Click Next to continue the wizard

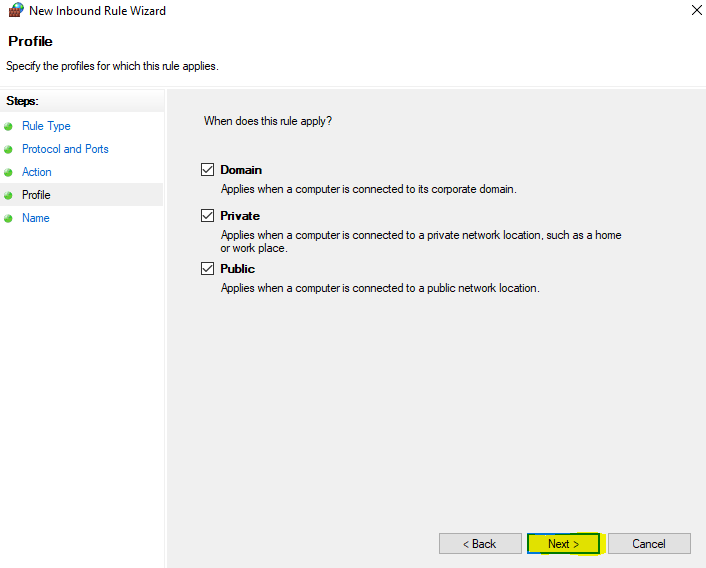pos(564,544)
